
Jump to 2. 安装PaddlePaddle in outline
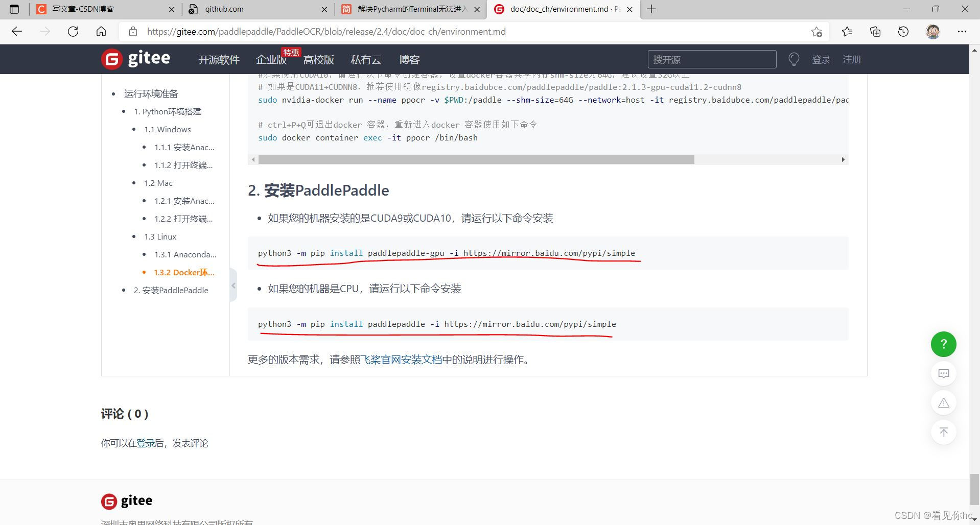pos(171,290)
